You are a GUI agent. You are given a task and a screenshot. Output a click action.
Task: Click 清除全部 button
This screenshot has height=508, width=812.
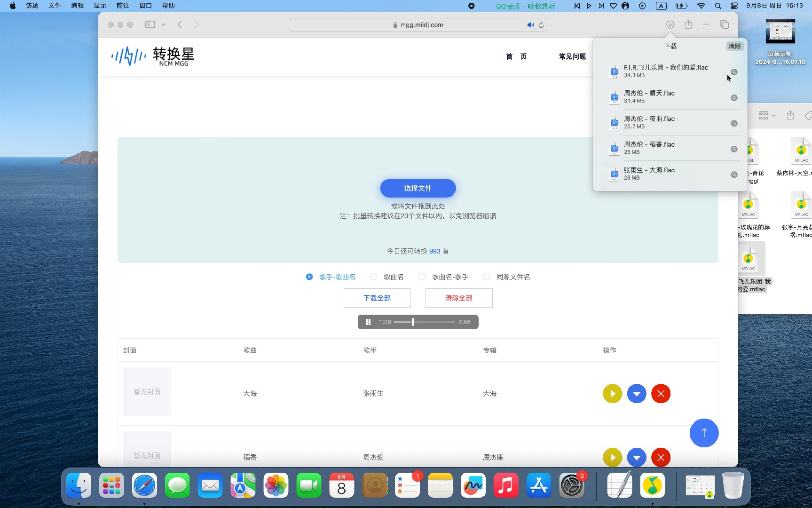pyautogui.click(x=459, y=298)
